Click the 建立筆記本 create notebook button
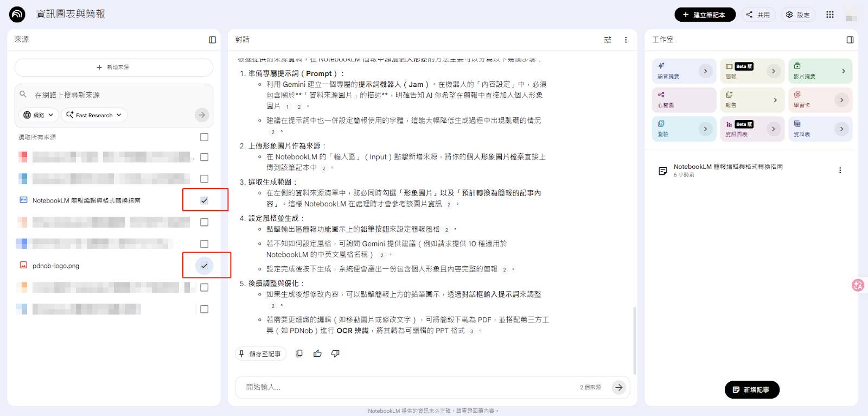868x416 pixels. point(705,15)
